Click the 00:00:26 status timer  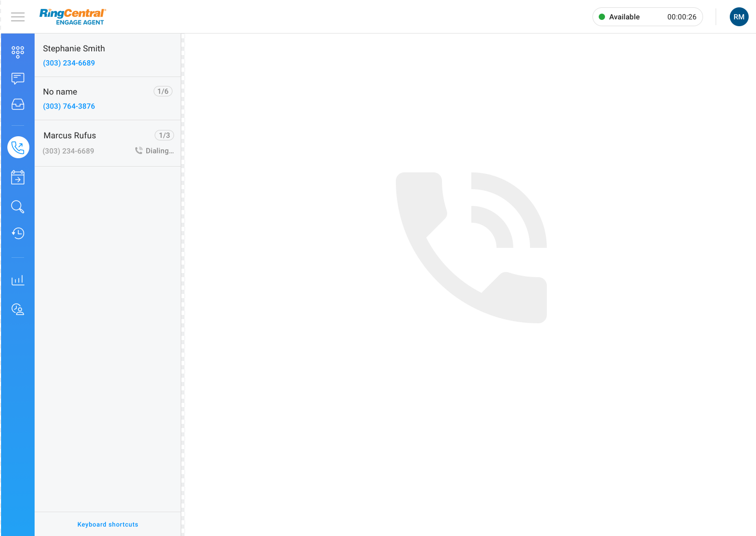(x=681, y=16)
